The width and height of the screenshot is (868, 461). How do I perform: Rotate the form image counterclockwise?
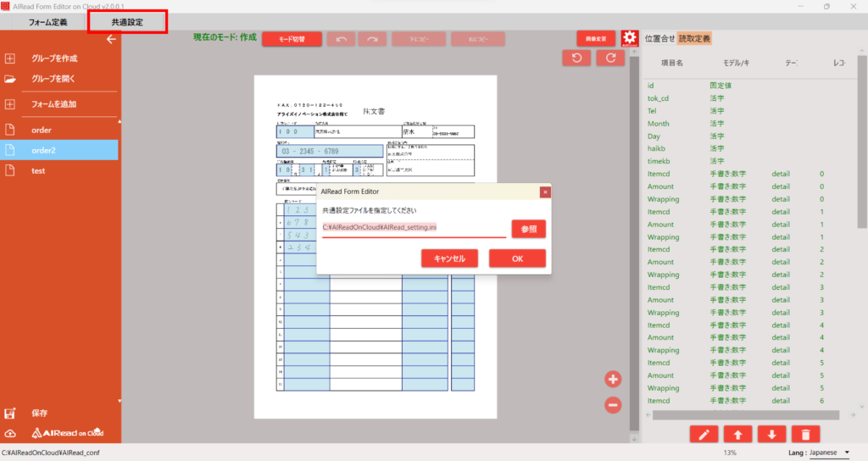(576, 58)
